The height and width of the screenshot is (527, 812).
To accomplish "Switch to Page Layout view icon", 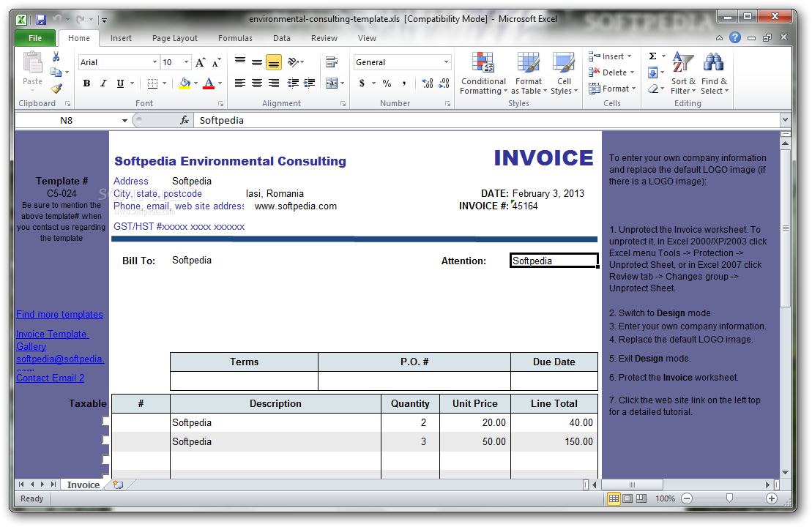I will (x=627, y=498).
